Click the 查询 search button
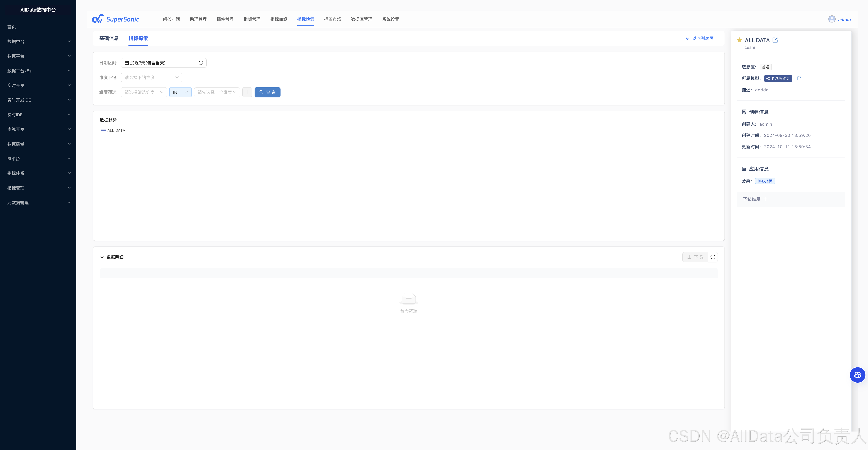 [267, 92]
